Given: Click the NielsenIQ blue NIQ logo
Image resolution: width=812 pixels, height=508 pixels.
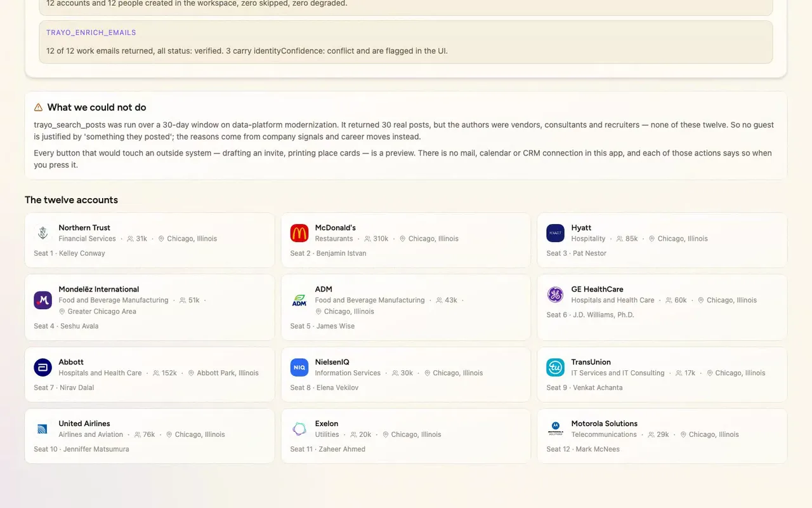Looking at the screenshot, I should click(x=299, y=368).
